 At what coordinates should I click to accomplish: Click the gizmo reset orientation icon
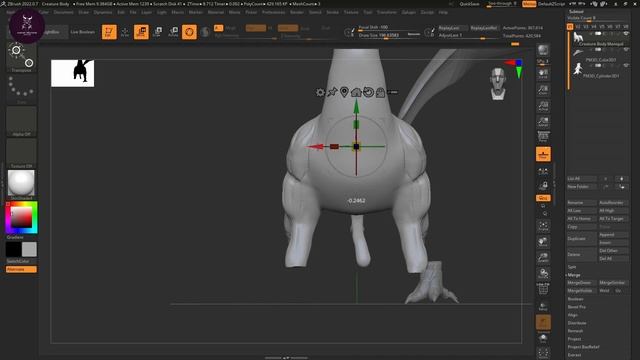click(x=368, y=92)
